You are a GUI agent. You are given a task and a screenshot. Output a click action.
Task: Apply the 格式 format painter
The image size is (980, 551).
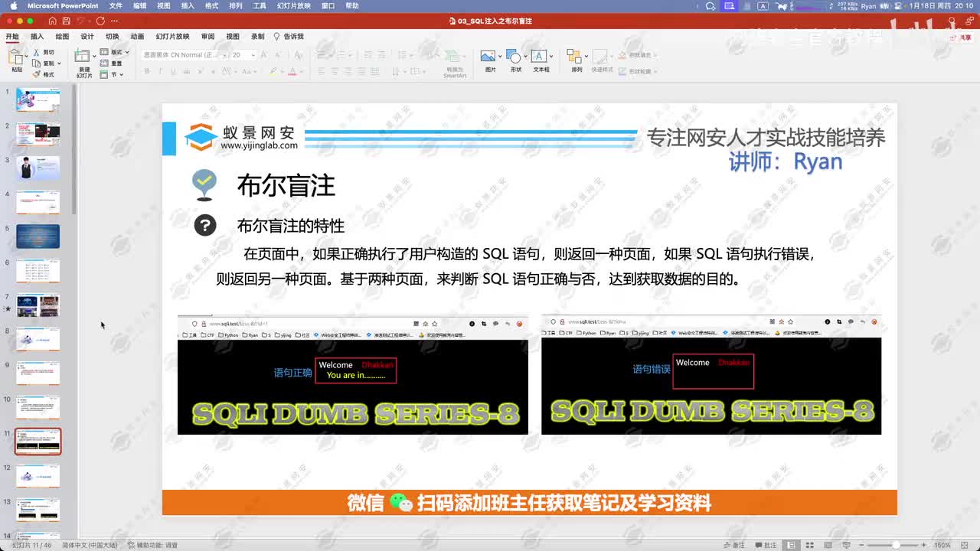click(x=44, y=74)
